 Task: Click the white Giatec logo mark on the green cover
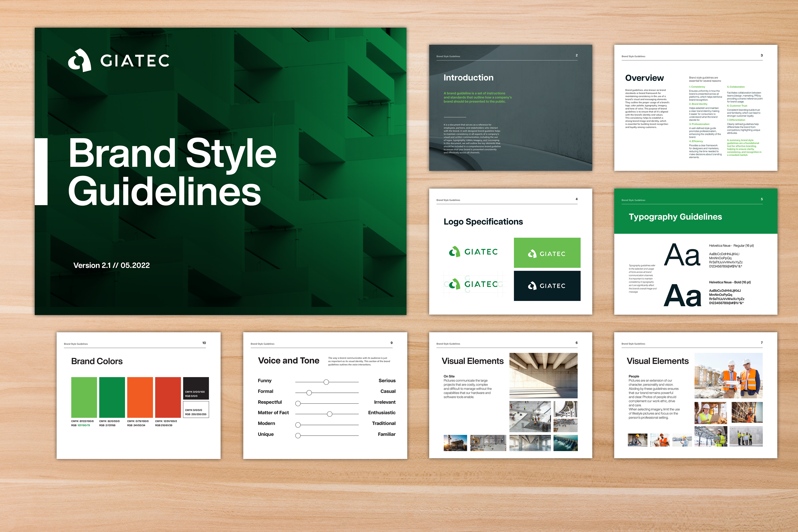tap(80, 60)
